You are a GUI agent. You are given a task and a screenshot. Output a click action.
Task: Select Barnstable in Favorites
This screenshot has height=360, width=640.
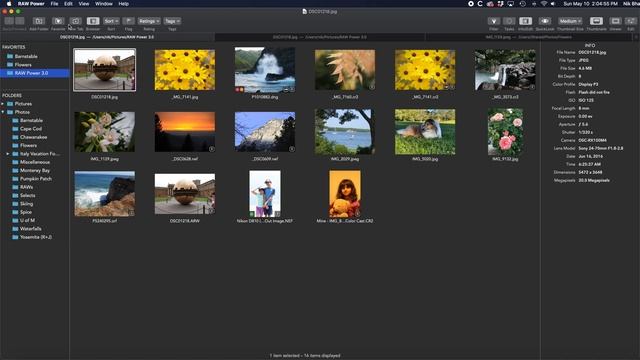pos(26,56)
